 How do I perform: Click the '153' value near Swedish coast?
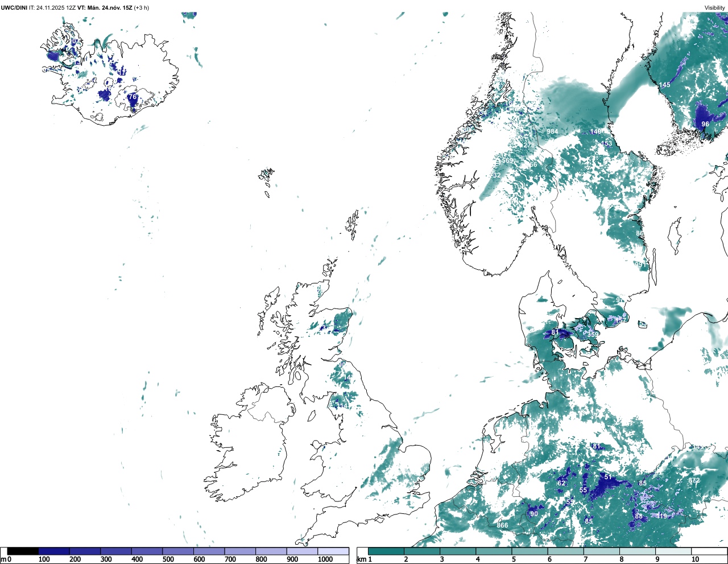coord(607,143)
